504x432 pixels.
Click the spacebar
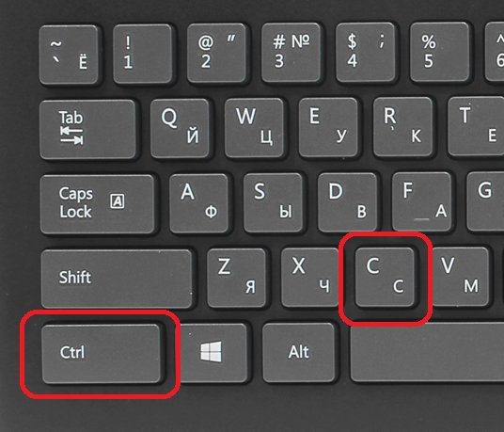tap(427, 352)
